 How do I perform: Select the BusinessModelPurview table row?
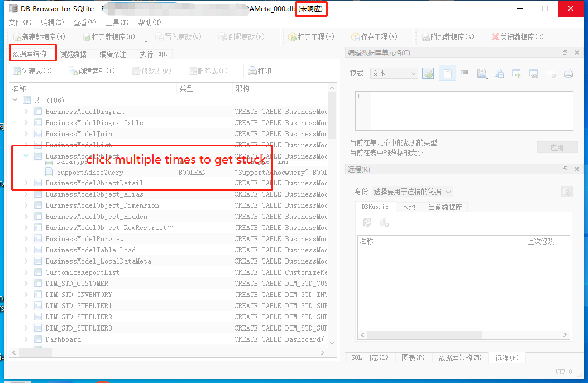point(170,239)
